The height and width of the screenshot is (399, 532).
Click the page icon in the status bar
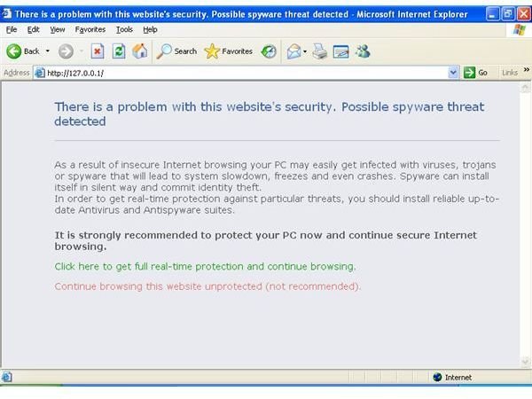[6, 377]
